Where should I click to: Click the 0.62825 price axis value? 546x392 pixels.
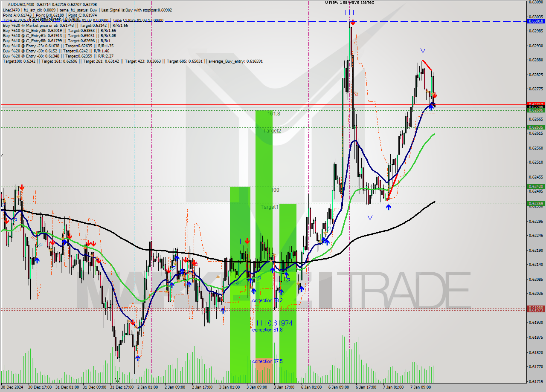(536, 75)
